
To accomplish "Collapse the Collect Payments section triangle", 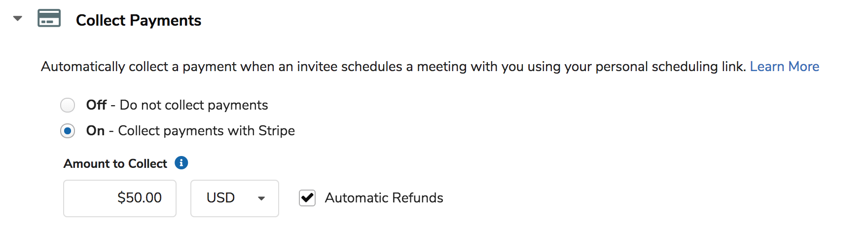I will tap(18, 19).
